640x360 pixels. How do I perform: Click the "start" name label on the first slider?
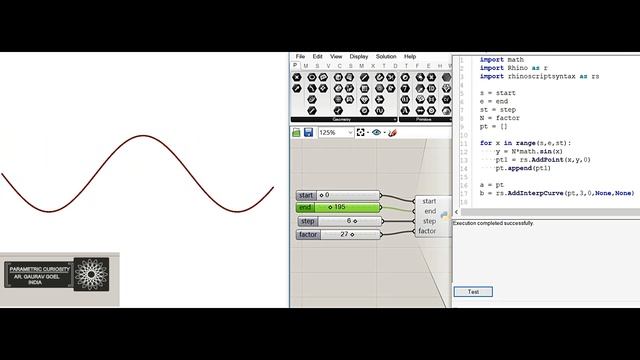point(306,195)
